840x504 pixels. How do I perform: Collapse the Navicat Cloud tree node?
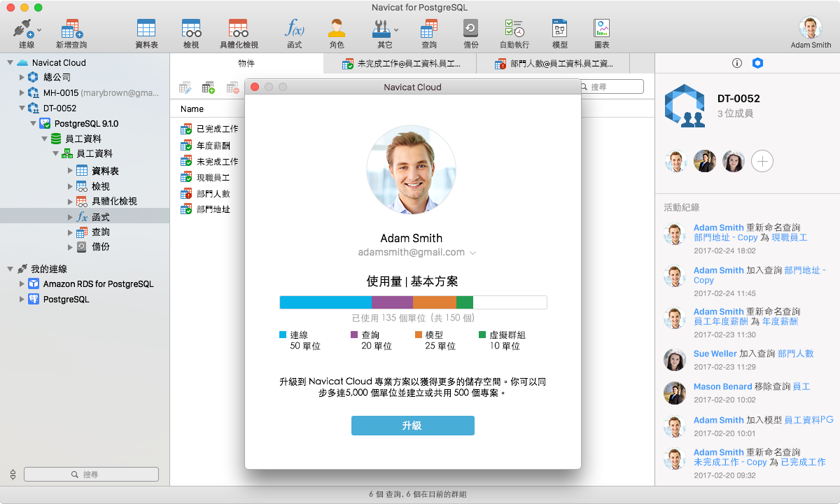point(10,62)
